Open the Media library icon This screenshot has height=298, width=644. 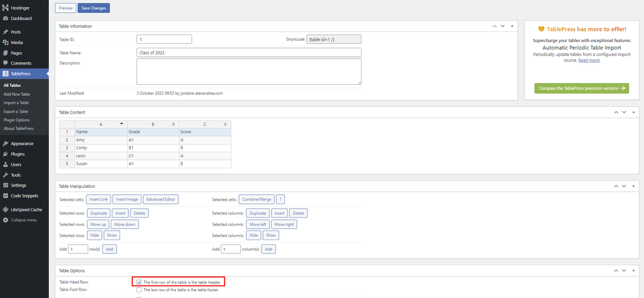(5, 43)
